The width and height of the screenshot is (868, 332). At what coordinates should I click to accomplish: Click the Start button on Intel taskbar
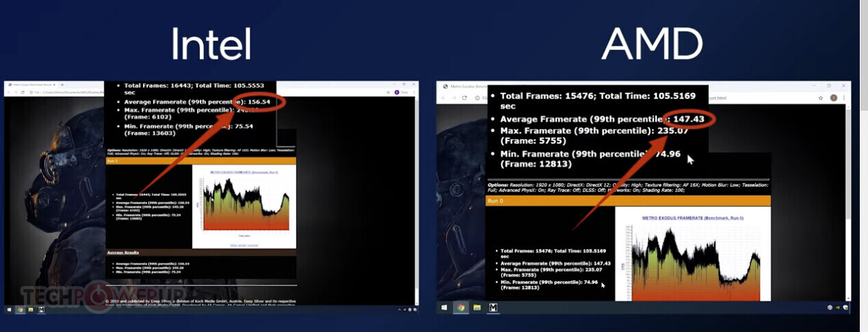(x=9, y=309)
